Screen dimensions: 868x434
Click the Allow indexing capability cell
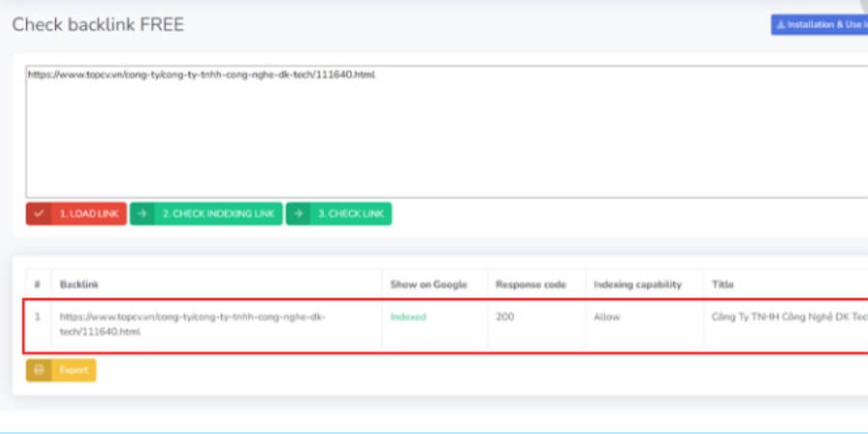(607, 317)
